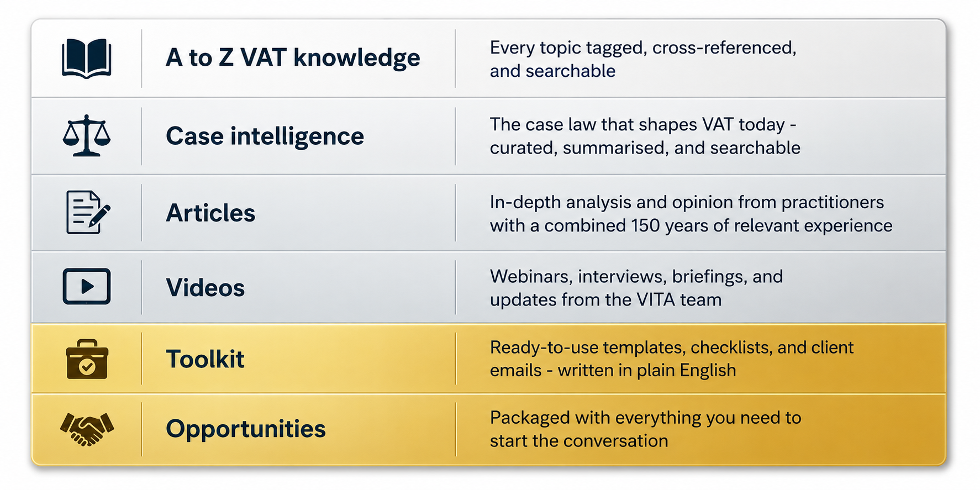Open the A to Z VAT knowledge heading
This screenshot has height=490, width=980.
293,58
